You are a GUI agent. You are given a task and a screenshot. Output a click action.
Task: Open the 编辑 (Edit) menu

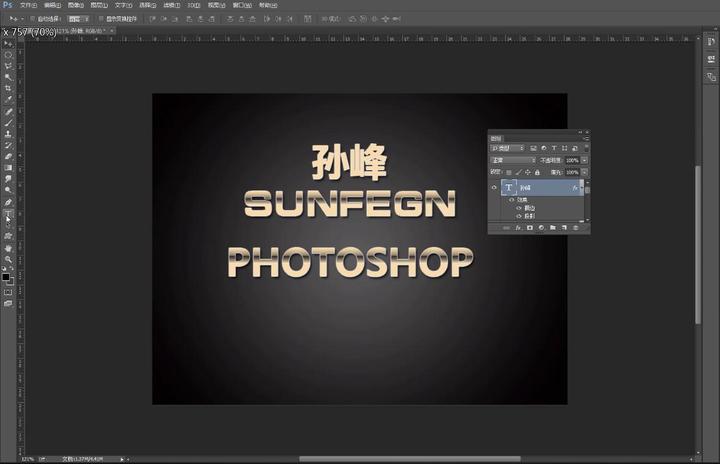click(52, 5)
